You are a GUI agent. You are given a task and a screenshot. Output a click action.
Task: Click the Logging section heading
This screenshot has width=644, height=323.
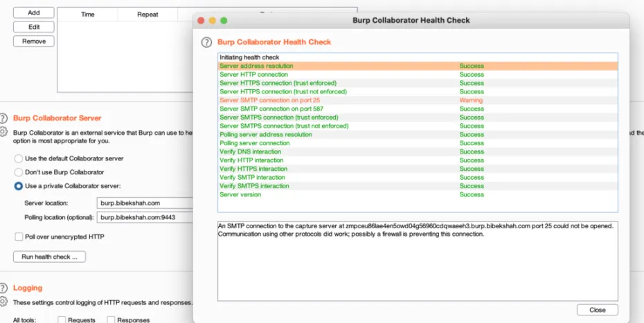click(28, 288)
